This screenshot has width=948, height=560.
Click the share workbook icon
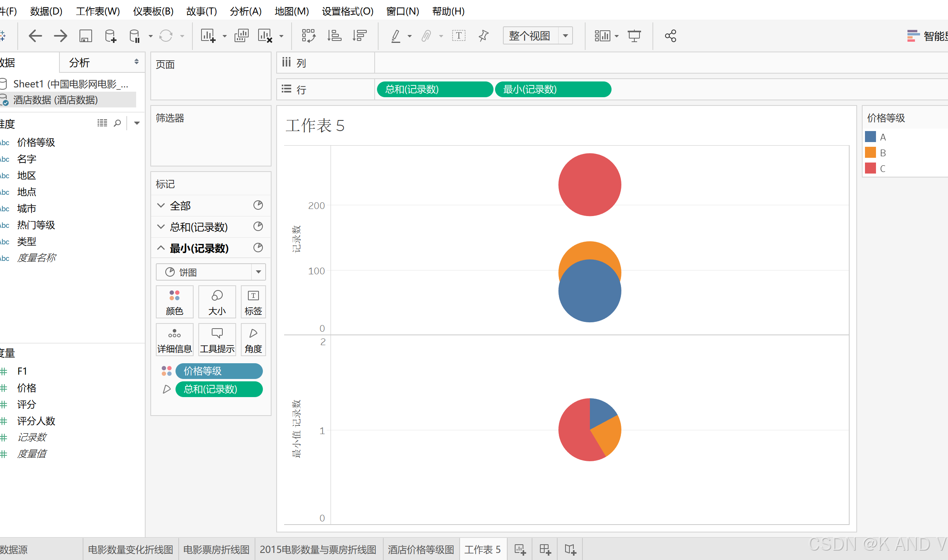click(670, 36)
